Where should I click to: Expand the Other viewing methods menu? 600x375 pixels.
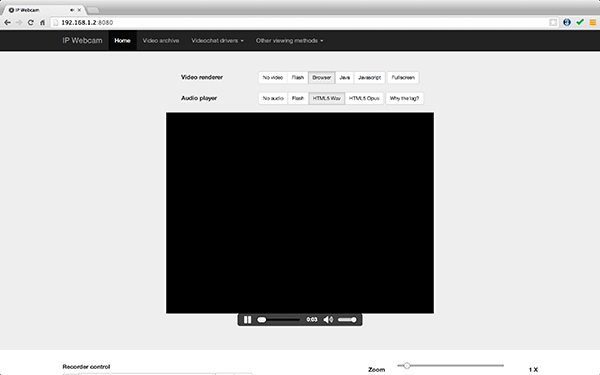[x=289, y=41]
